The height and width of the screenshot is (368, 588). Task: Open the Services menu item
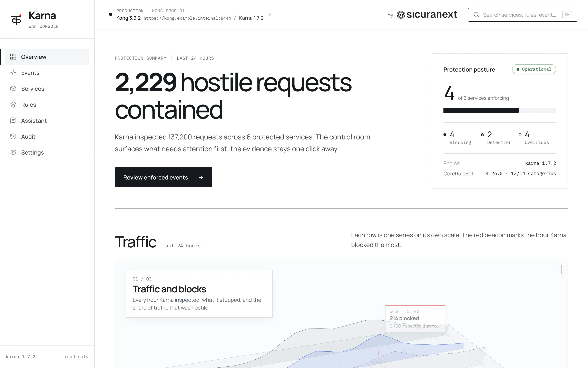click(47, 89)
